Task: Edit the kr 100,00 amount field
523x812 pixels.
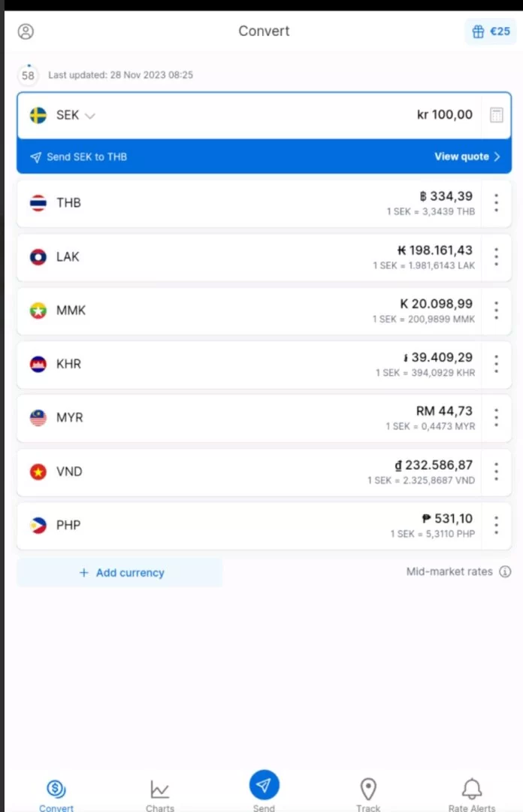Action: point(444,115)
